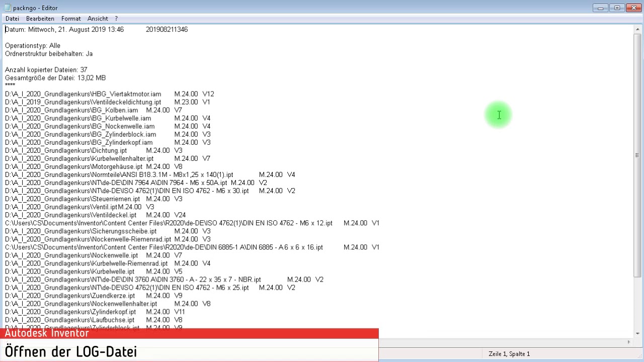Click the Kurbelwellenhalter.ipt path line

[108, 158]
